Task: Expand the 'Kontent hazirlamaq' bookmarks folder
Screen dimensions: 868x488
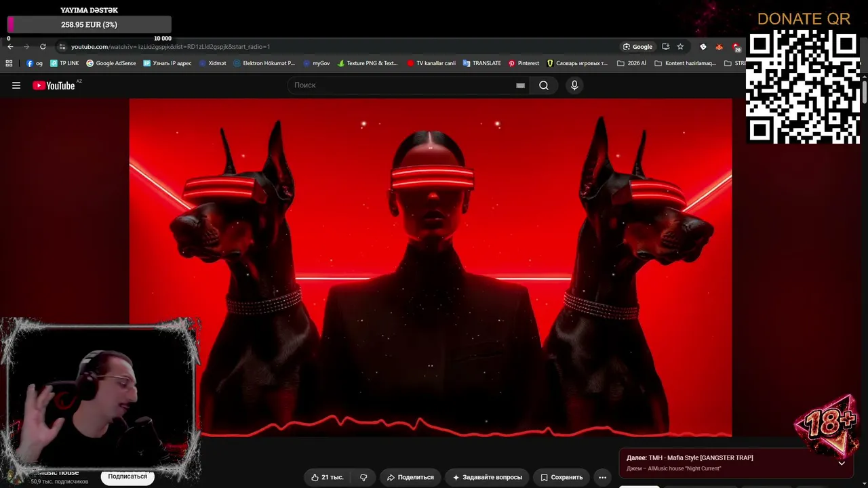Action: [685, 64]
